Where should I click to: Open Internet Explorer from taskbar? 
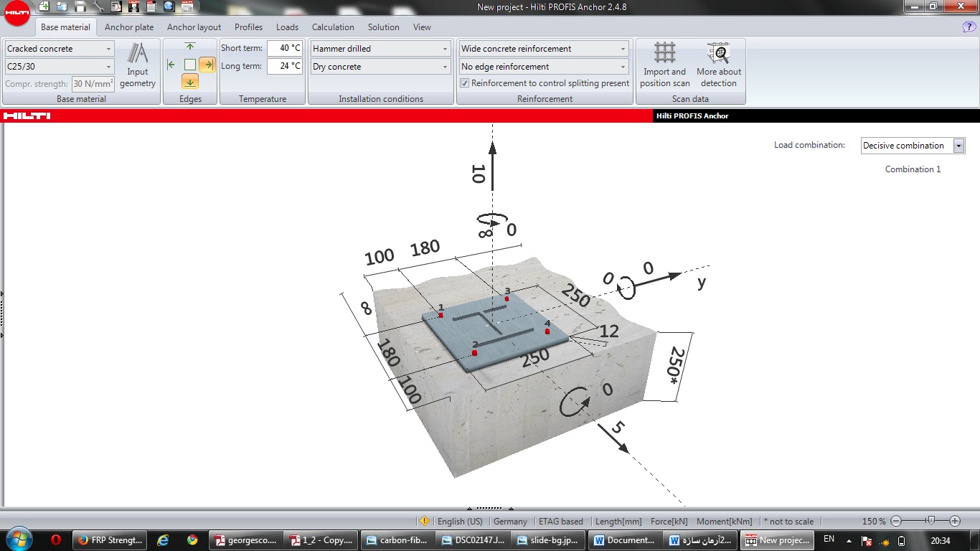[x=163, y=540]
